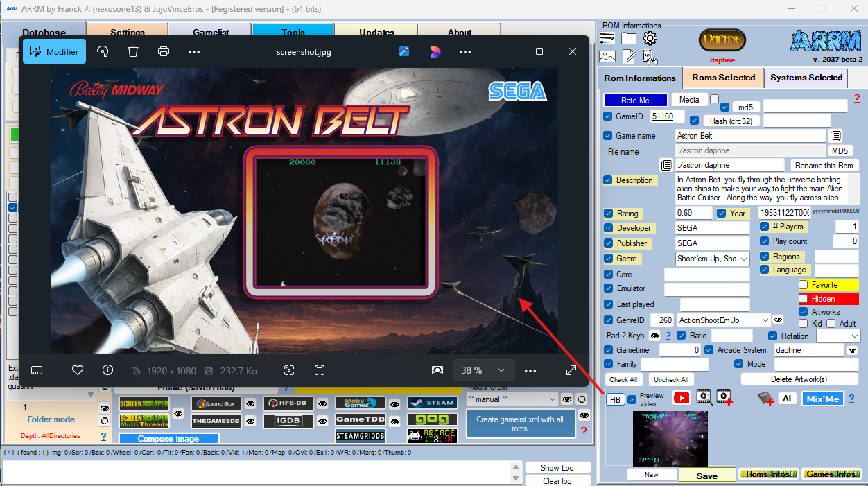Check the Hidden checkbox
Screen dimensions: 868x486
[804, 299]
